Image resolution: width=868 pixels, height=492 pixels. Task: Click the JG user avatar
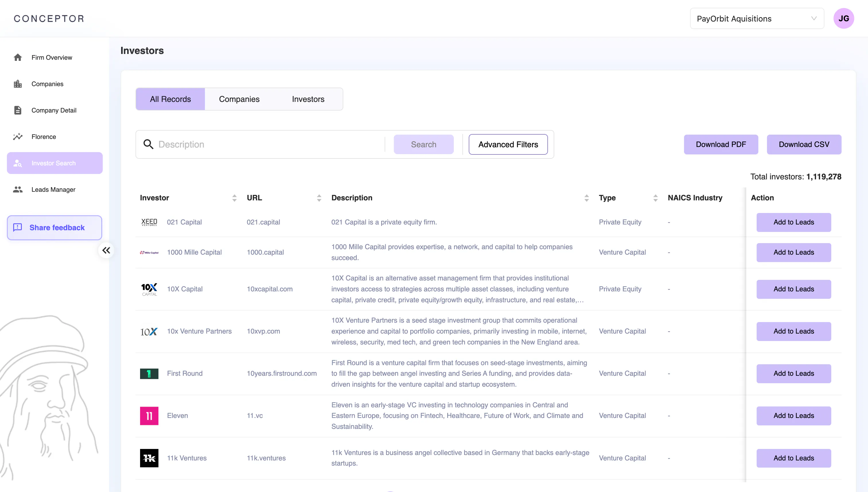pyautogui.click(x=844, y=19)
